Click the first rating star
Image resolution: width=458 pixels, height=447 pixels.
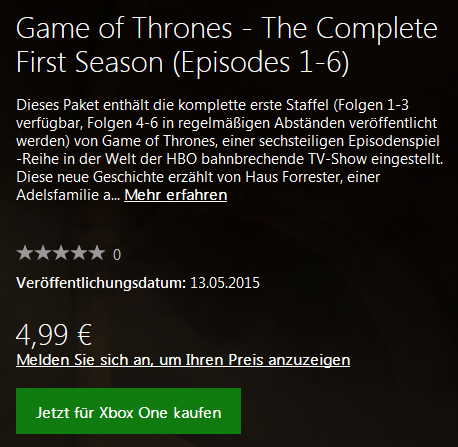[x=24, y=253]
